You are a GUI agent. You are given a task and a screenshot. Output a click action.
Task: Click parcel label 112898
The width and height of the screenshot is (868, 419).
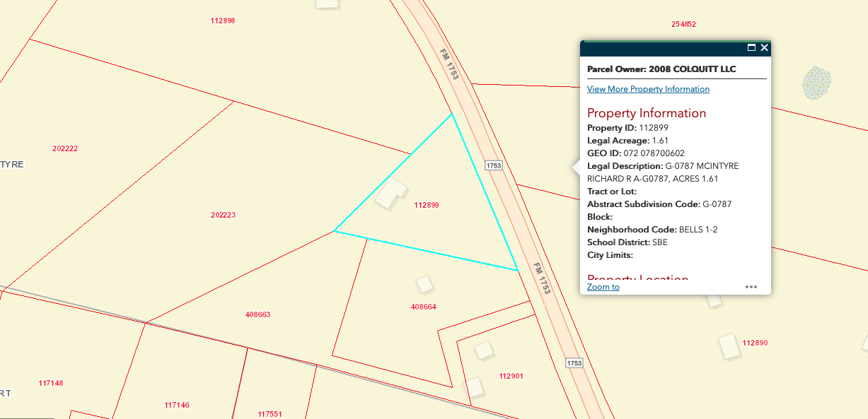222,20
